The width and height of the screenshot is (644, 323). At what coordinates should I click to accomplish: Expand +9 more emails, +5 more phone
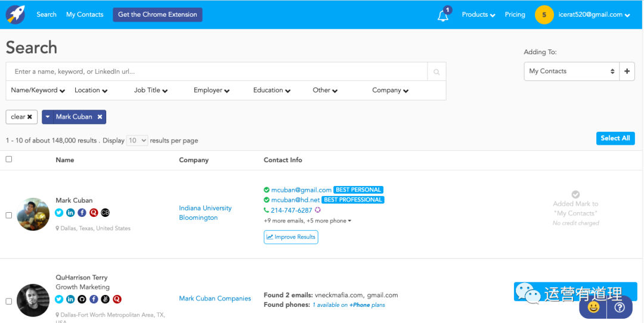pos(307,221)
